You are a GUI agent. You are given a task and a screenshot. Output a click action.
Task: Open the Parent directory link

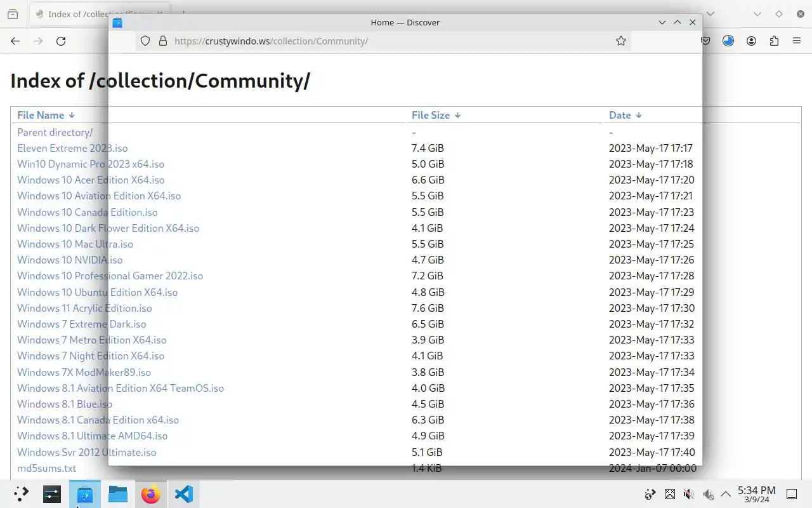(x=55, y=132)
